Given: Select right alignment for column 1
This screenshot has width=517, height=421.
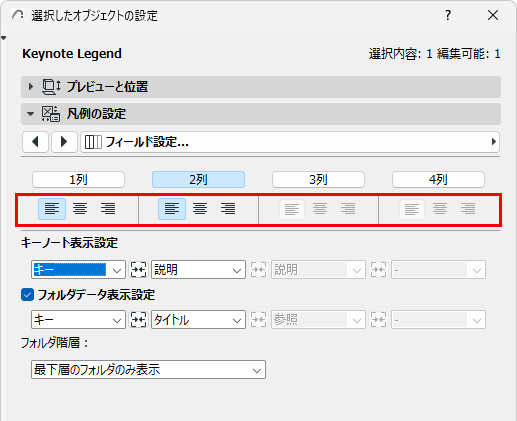Looking at the screenshot, I should [108, 209].
